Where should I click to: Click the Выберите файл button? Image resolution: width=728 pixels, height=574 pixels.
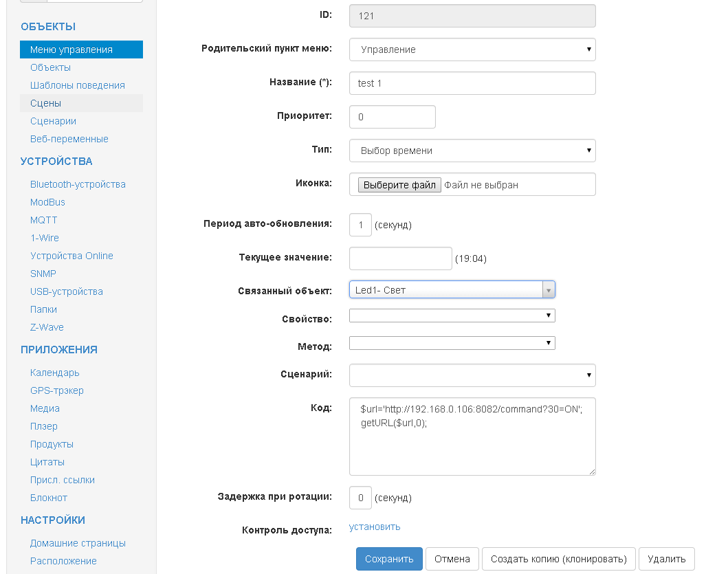point(399,185)
